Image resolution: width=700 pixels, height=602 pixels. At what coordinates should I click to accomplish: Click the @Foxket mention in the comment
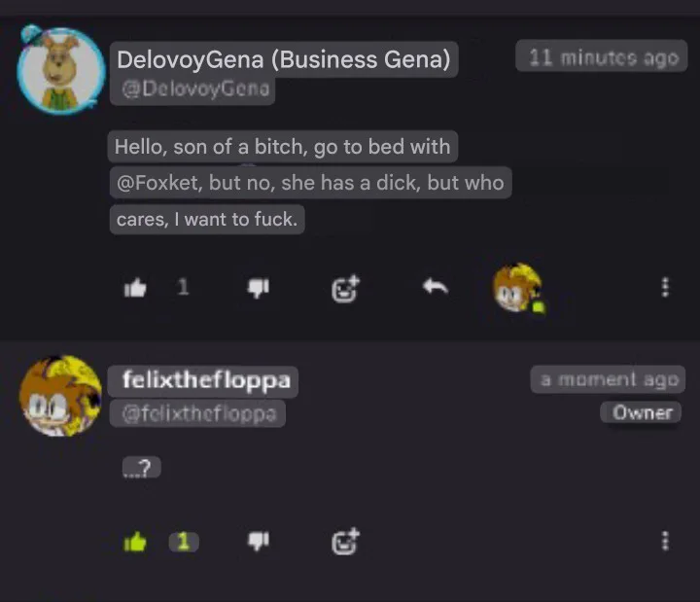pyautogui.click(x=157, y=183)
